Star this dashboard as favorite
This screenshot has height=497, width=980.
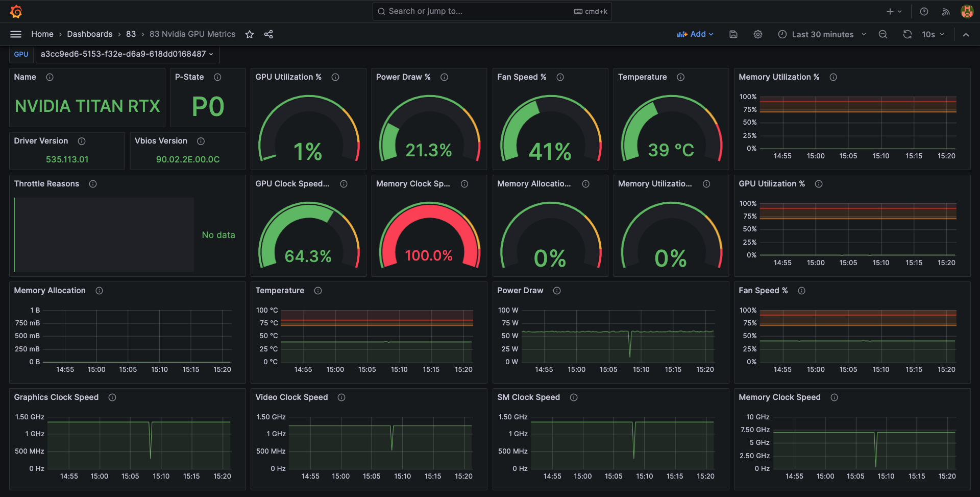[x=250, y=34]
